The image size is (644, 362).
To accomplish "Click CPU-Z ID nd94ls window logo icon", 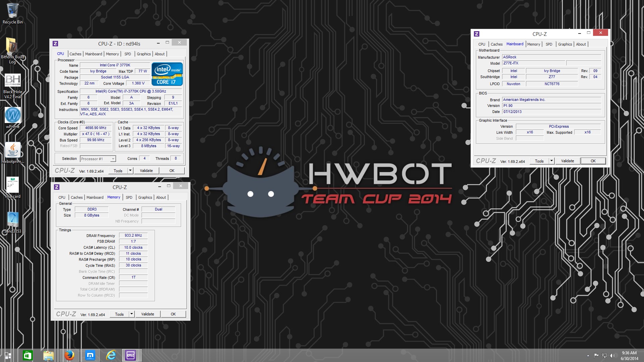I will [x=56, y=44].
